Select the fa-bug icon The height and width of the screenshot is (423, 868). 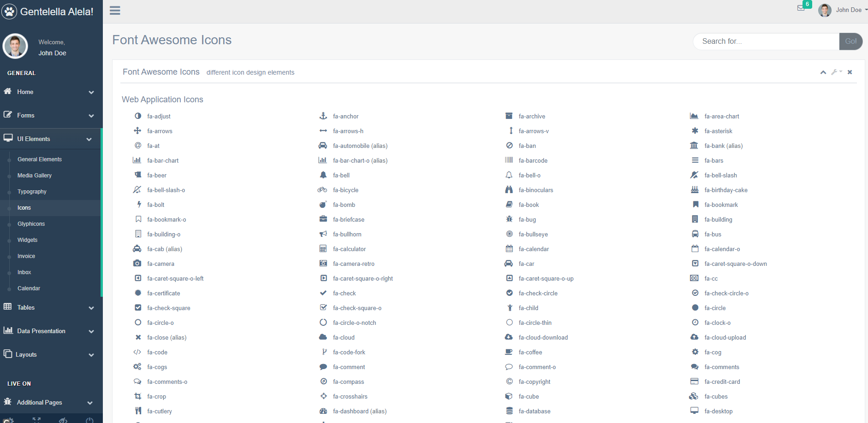pos(509,219)
